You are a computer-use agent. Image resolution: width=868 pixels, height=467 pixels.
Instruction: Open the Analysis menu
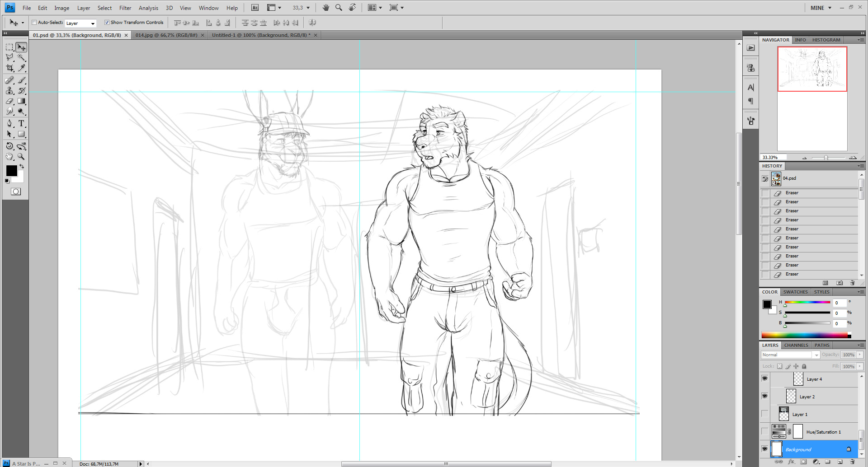click(148, 8)
